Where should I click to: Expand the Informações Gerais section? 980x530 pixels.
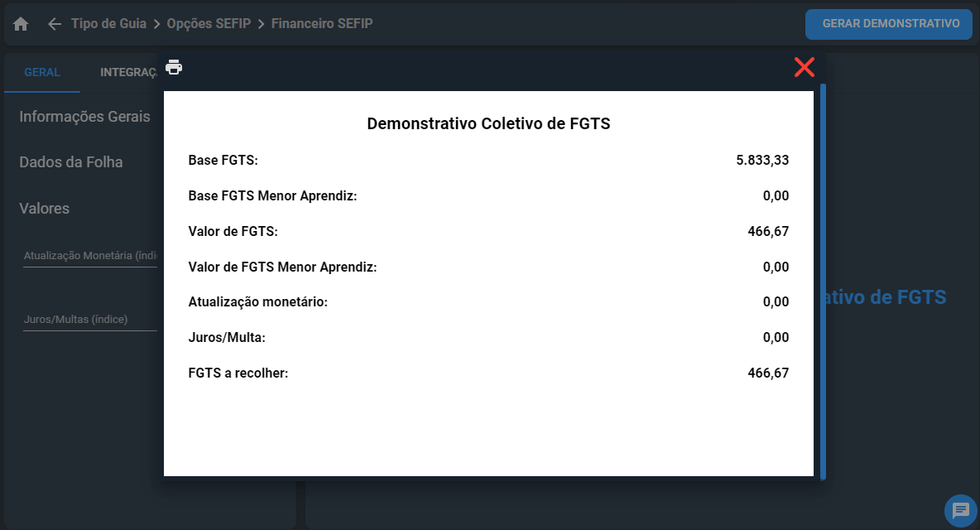[x=84, y=117]
